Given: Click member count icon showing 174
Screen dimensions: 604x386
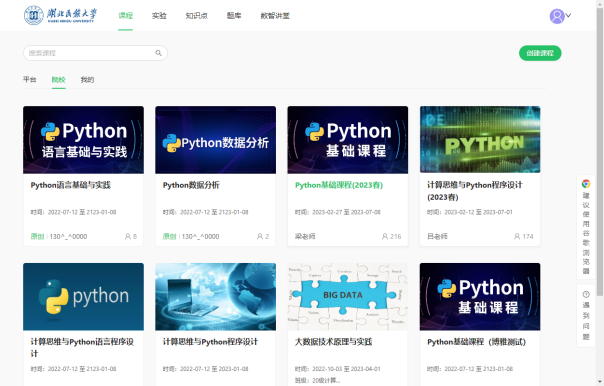Looking at the screenshot, I should pos(517,236).
